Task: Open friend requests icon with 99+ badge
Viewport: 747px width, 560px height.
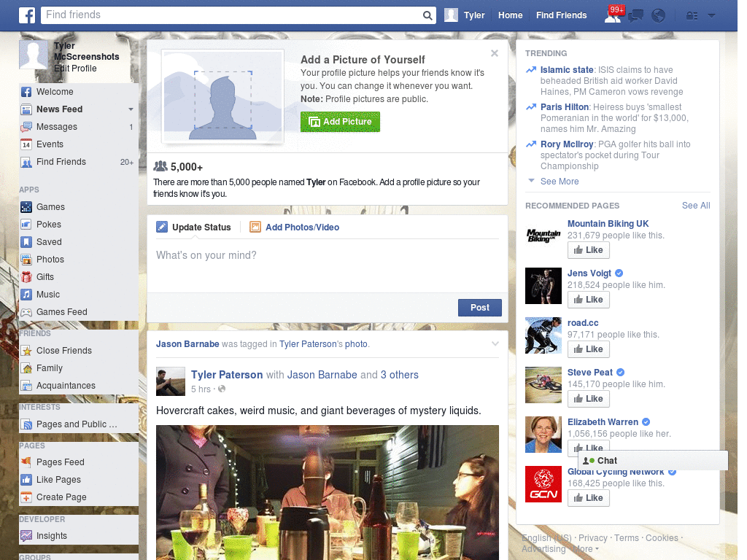Action: coord(614,15)
